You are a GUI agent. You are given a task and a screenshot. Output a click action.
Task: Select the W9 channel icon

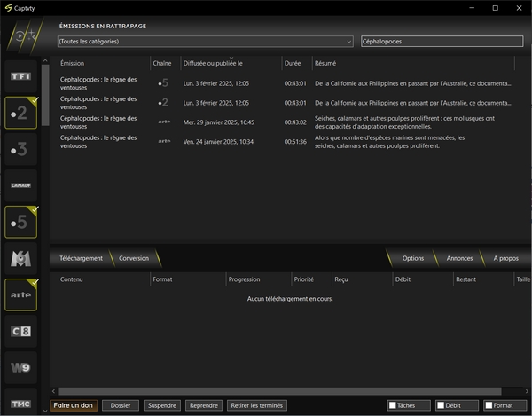20,367
